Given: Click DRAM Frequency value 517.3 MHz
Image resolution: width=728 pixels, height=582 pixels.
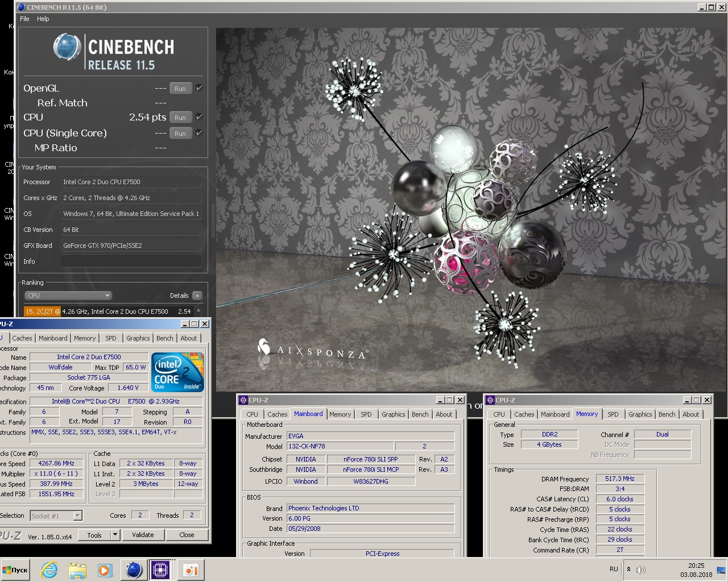Looking at the screenshot, I should [x=620, y=479].
